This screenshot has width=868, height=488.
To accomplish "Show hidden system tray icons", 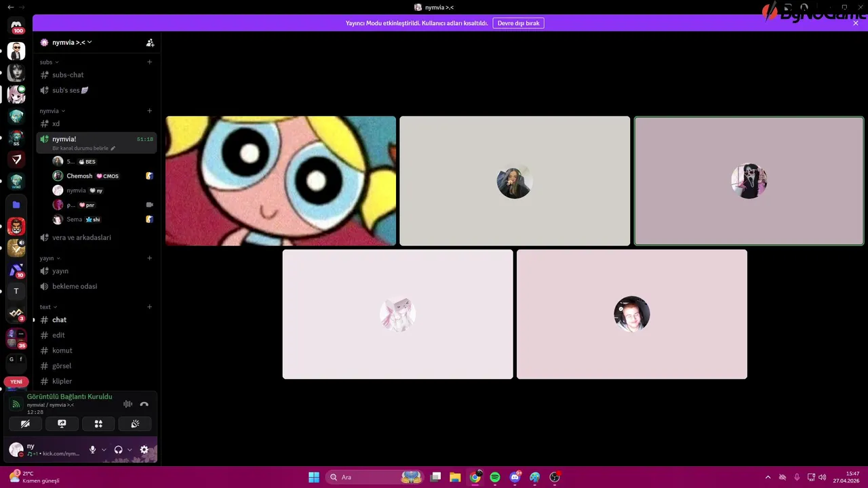I will pos(768,477).
